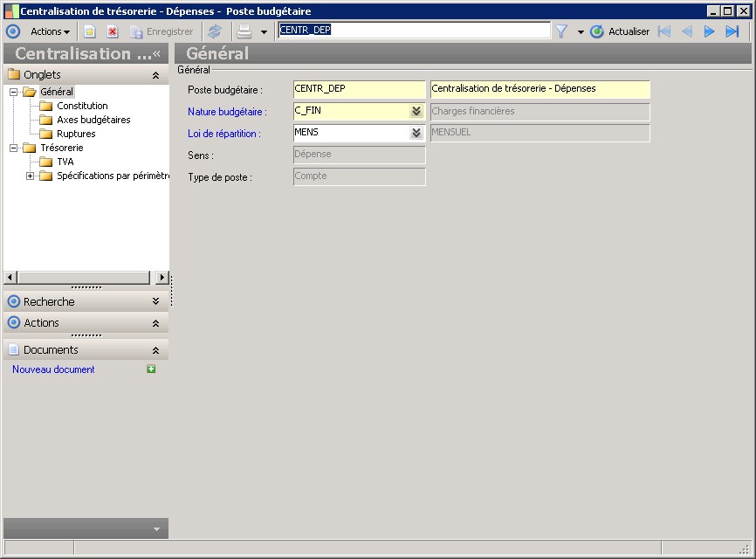
Task: Collapse the Actions side section
Action: [155, 323]
